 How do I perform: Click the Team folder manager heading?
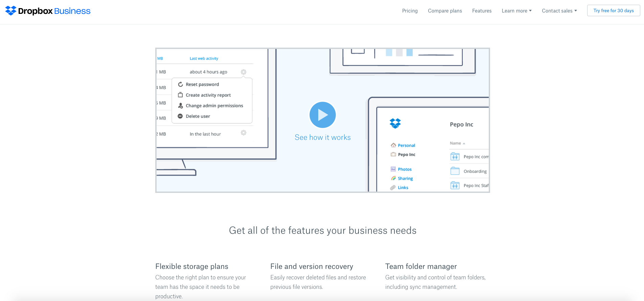(x=421, y=266)
